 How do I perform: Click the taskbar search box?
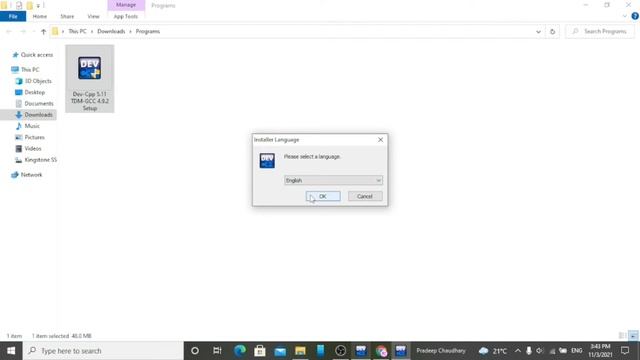103,351
